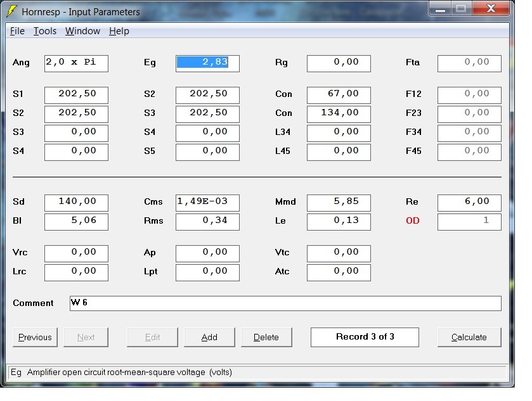Click the Rms field showing 0,34
The image size is (532, 401).
tap(207, 222)
